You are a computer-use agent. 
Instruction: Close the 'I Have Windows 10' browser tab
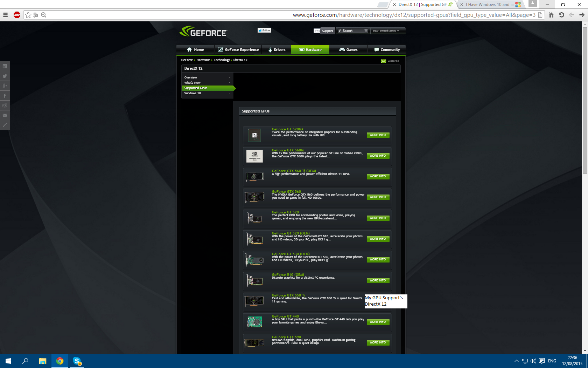[462, 5]
